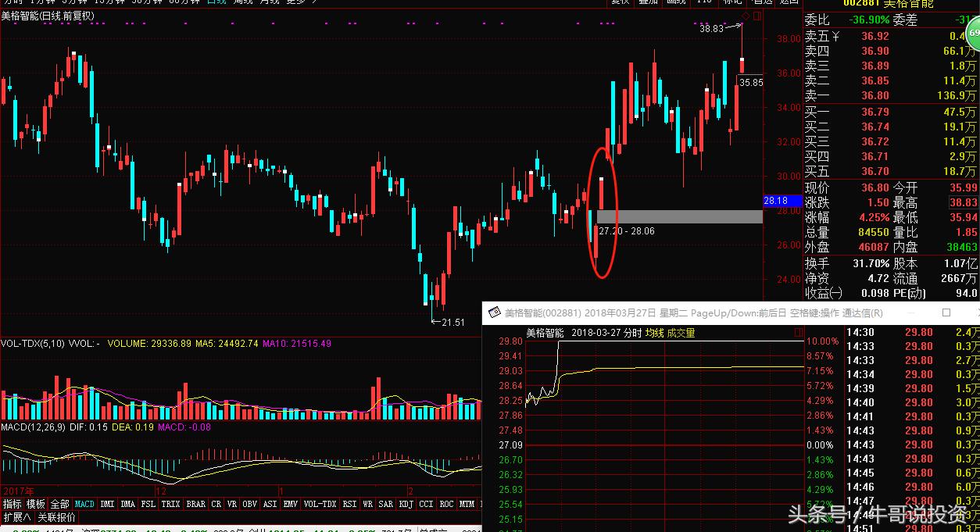This screenshot has width=980, height=532.
Task: Click the 14:30 trade row in tick list
Action: (x=912, y=332)
